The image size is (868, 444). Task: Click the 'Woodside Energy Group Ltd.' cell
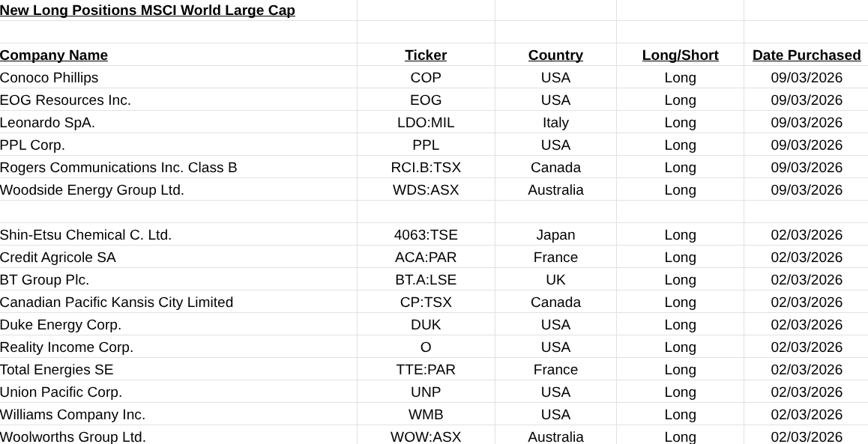point(92,190)
